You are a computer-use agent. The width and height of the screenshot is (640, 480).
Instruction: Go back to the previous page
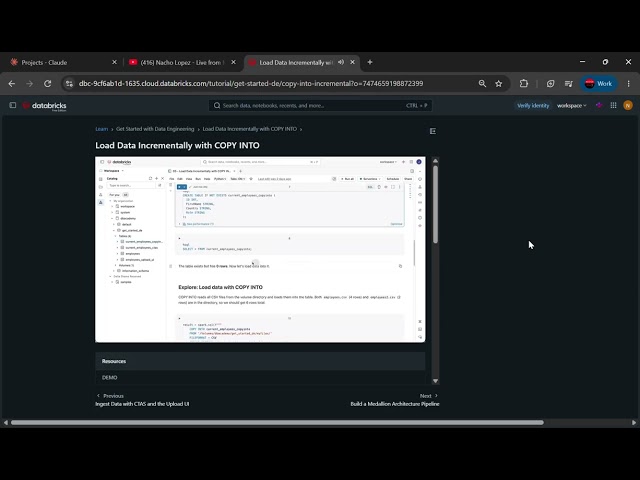[x=12, y=84]
